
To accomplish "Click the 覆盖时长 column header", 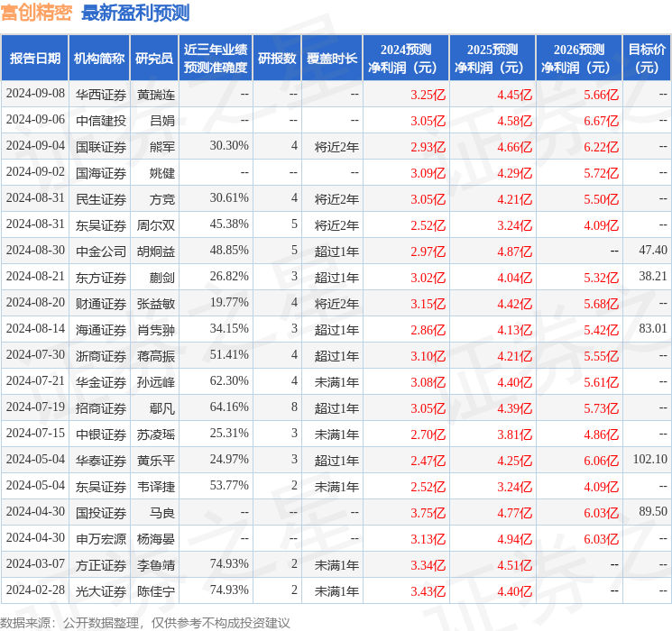I will pos(332,59).
